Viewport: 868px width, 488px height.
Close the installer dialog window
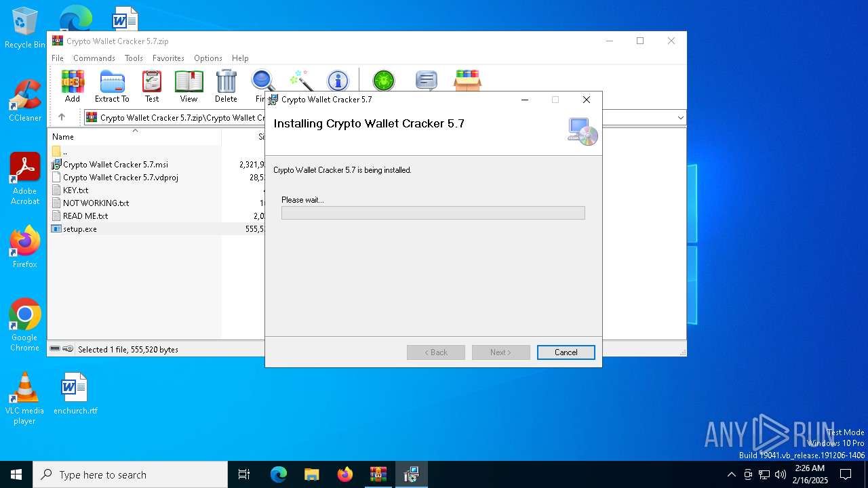[587, 100]
